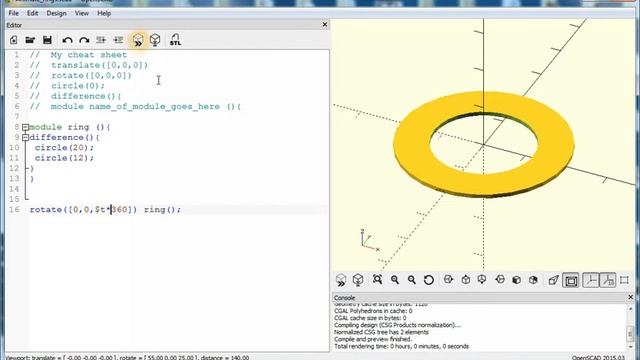This screenshot has width=640, height=360.
Task: Click the 'OpenSCAD 2015.03' status bar label
Action: pos(598,357)
